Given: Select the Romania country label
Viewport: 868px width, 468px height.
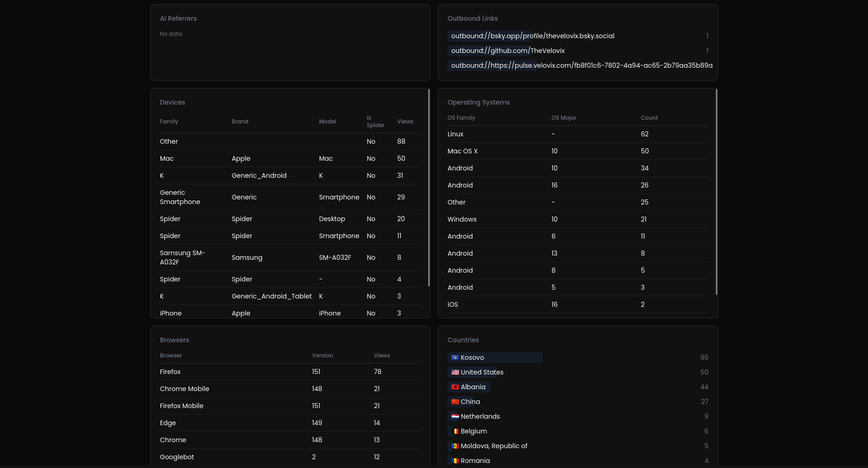Looking at the screenshot, I should [x=475, y=461].
